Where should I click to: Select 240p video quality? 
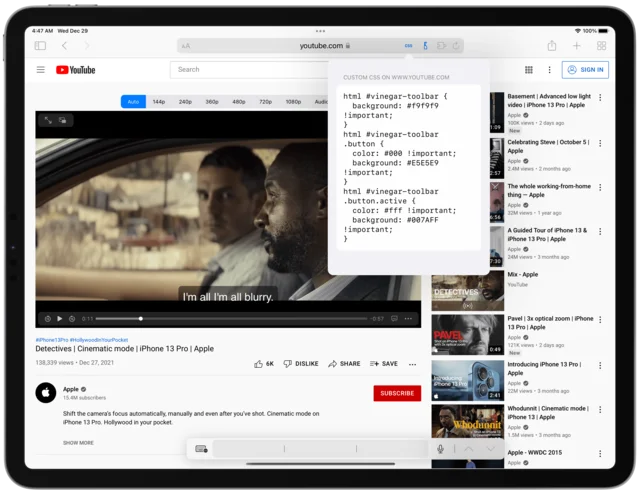(x=185, y=102)
